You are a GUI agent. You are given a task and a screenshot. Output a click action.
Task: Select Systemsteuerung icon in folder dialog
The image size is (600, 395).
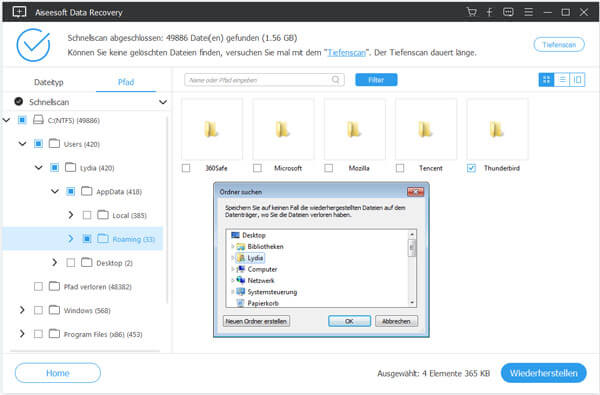pos(241,292)
